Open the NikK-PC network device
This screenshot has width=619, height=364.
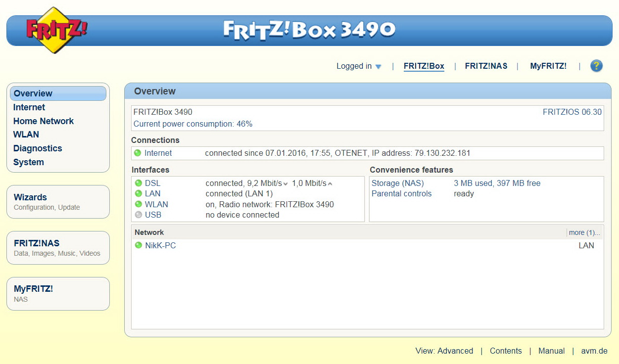tap(160, 245)
